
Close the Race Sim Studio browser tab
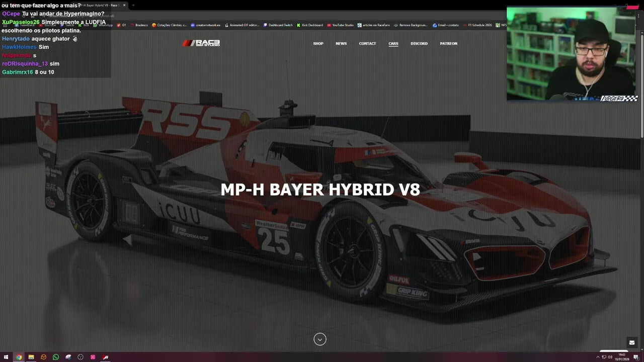(124, 6)
